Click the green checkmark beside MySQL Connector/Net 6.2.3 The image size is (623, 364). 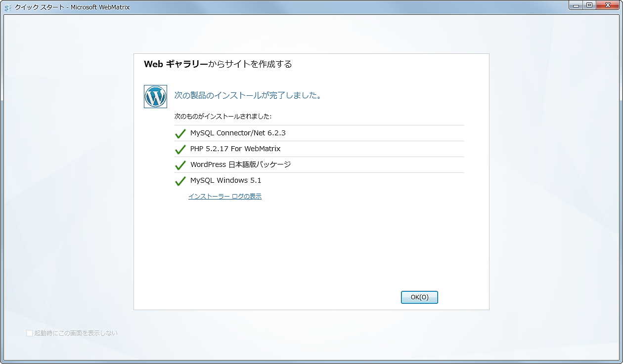(180, 132)
